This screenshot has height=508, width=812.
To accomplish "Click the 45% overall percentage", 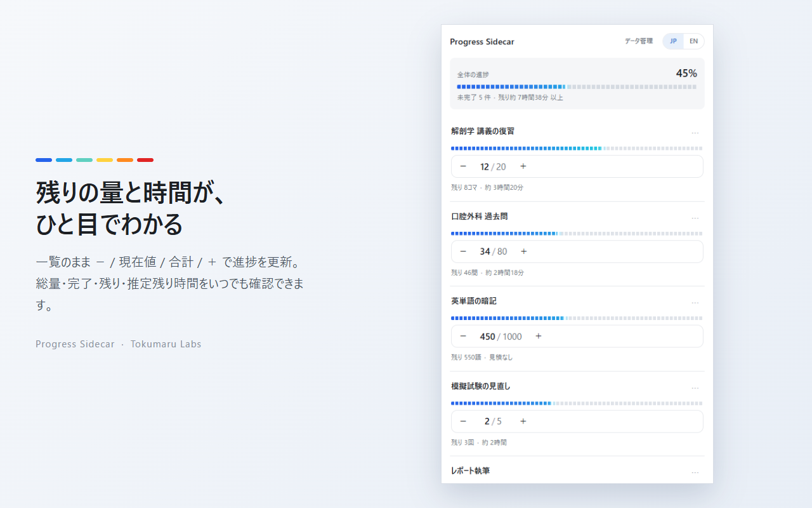I will tap(686, 74).
